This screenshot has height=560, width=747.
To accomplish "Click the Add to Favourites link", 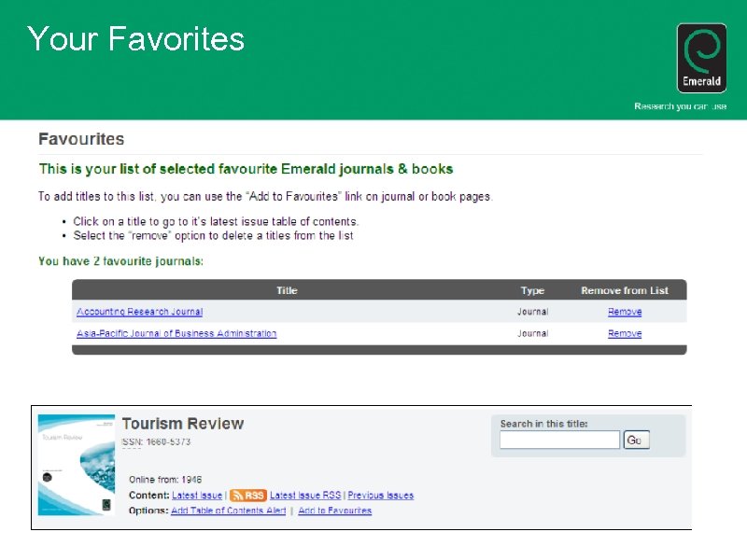I will pyautogui.click(x=335, y=510).
